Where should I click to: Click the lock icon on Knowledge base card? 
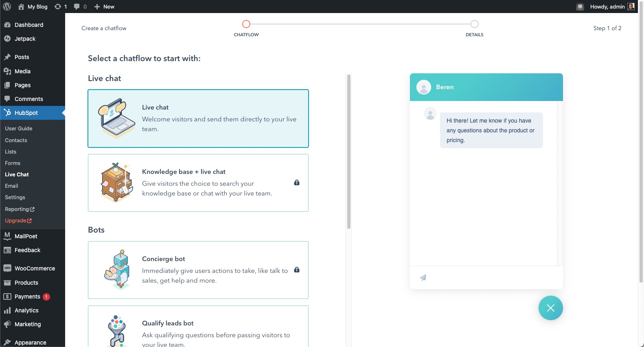point(297,182)
